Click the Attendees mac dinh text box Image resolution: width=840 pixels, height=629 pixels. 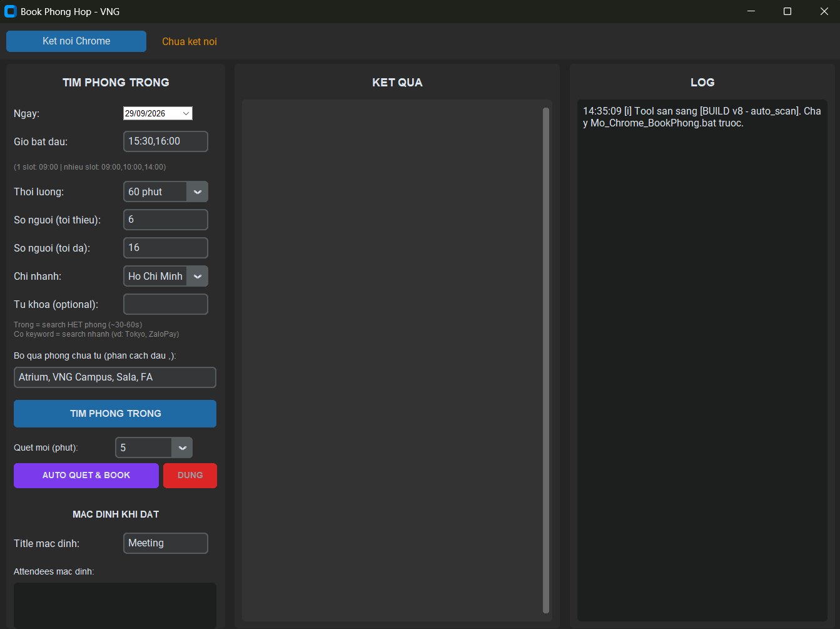115,605
